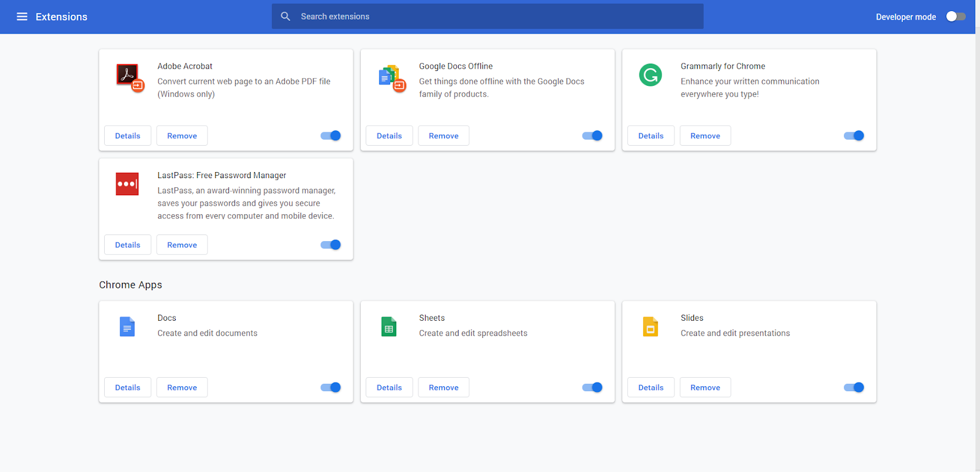Toggle off the Slides app
Viewport: 980px width, 472px height.
coord(854,388)
